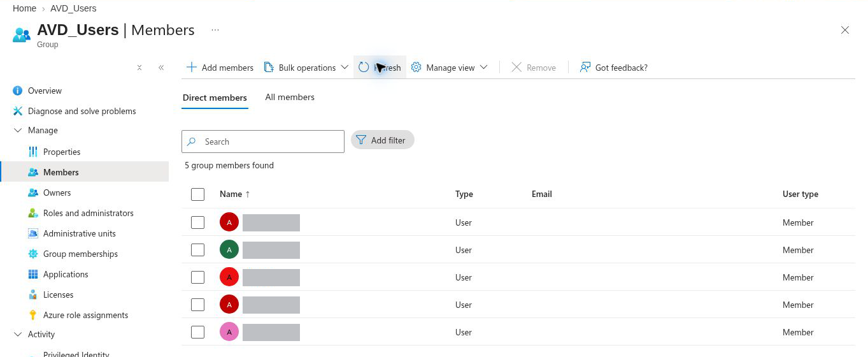Click the X icon atop the sidebar
Viewport: 868px width, 357px height.
139,68
